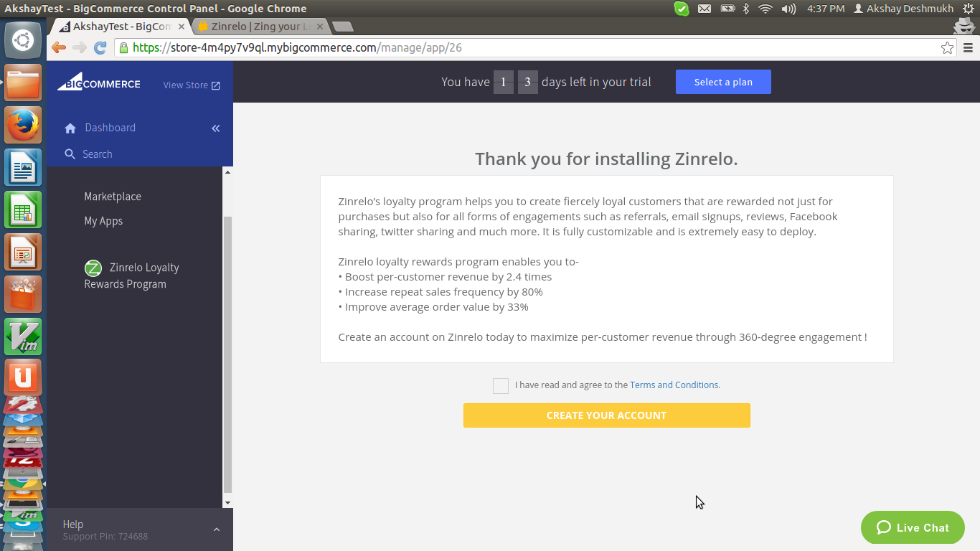
Task: Click the green checkmark tray icon
Action: tap(682, 9)
